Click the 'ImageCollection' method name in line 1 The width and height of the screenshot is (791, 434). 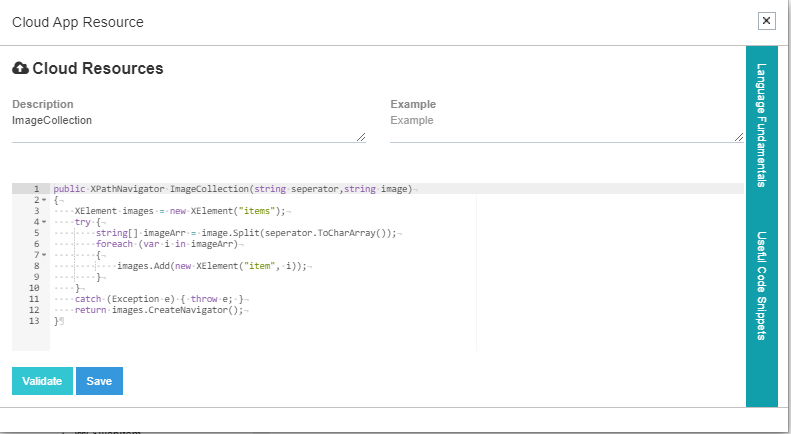(x=209, y=189)
